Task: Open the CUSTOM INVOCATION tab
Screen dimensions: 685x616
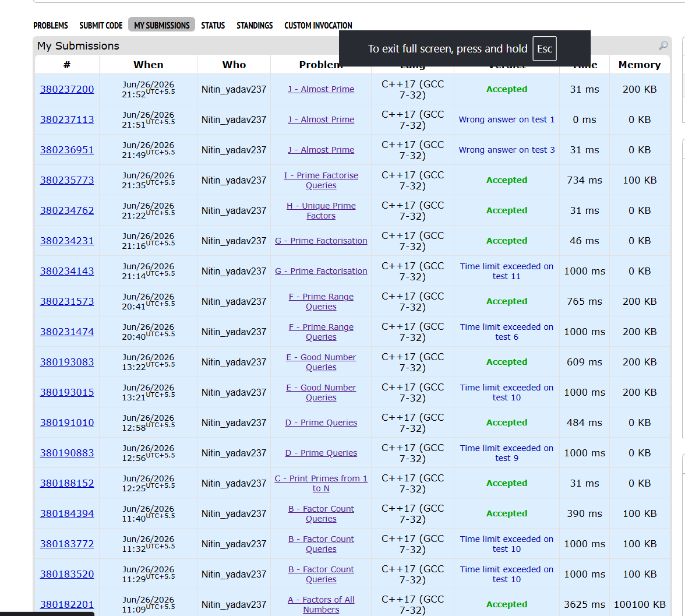Action: click(318, 26)
